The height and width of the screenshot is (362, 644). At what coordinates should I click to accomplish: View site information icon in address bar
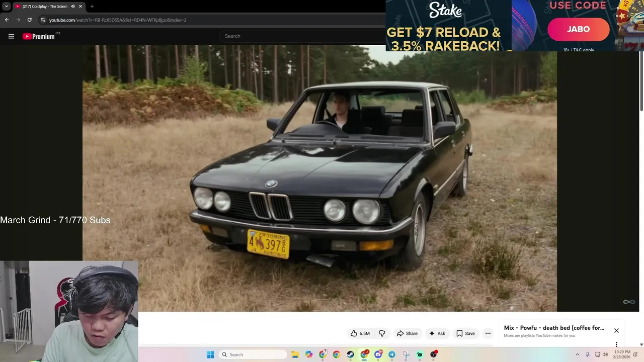pyautogui.click(x=43, y=20)
